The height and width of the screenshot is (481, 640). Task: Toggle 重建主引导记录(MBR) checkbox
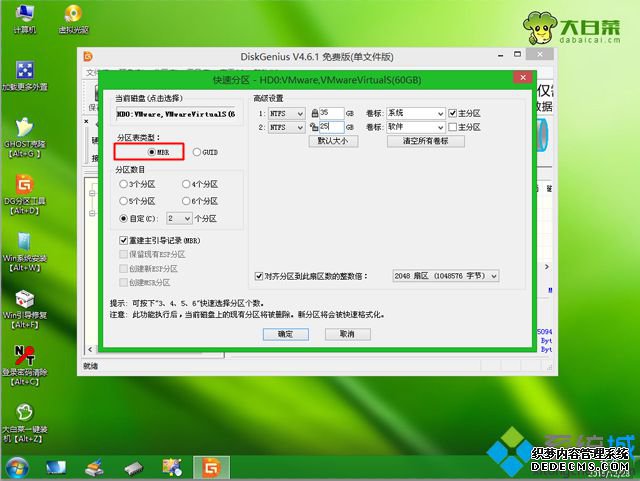pos(123,240)
